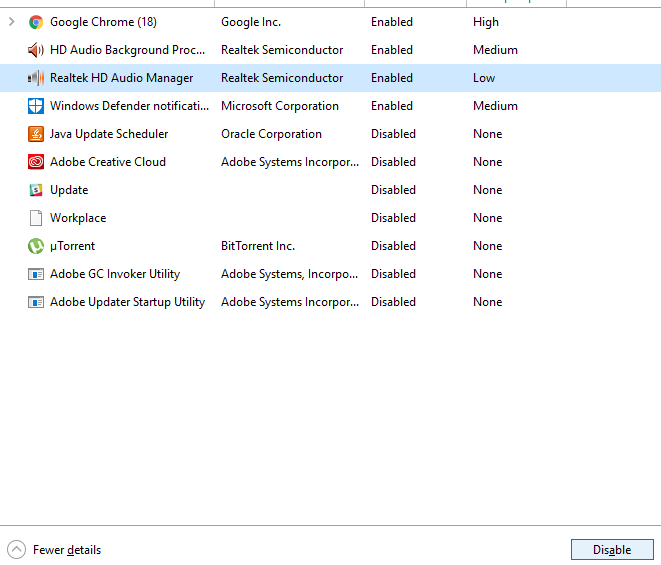Viewport: 661px width, 565px height.
Task: Click the HD Audio Background speaker icon
Action: point(36,50)
